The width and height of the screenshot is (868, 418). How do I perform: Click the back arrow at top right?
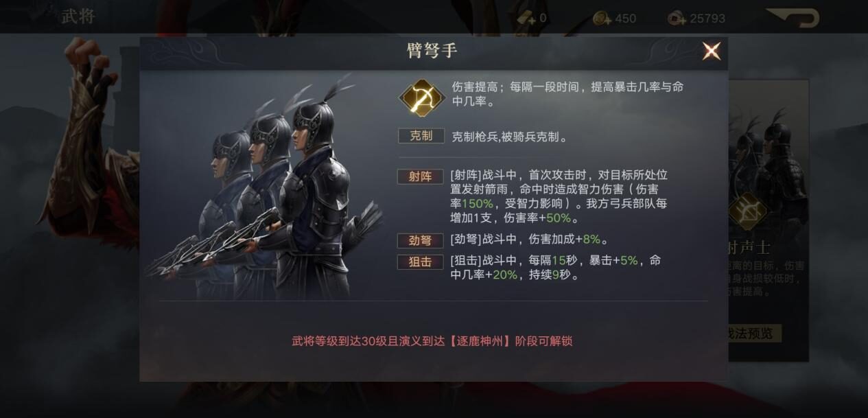point(793,17)
